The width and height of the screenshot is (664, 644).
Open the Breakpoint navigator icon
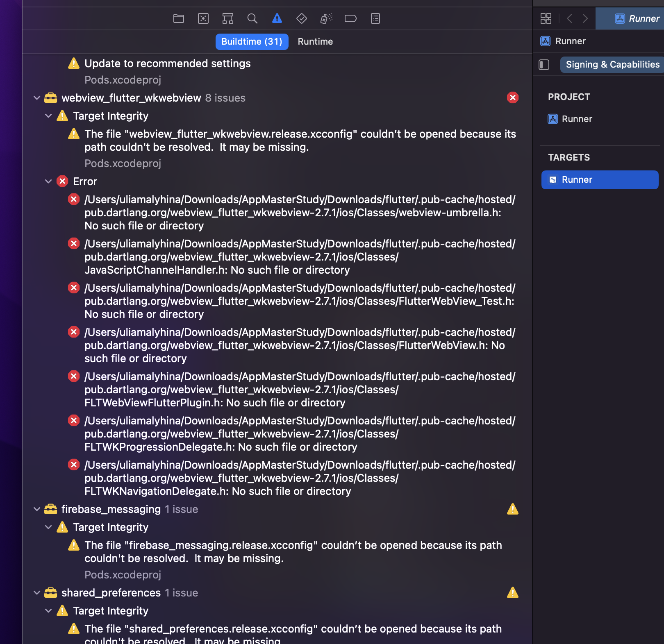(351, 18)
